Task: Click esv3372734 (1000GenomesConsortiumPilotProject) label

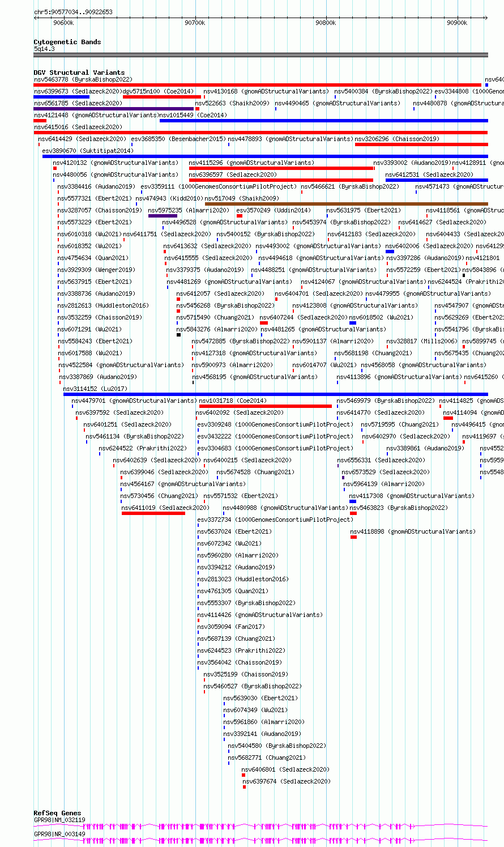Action: click(275, 520)
